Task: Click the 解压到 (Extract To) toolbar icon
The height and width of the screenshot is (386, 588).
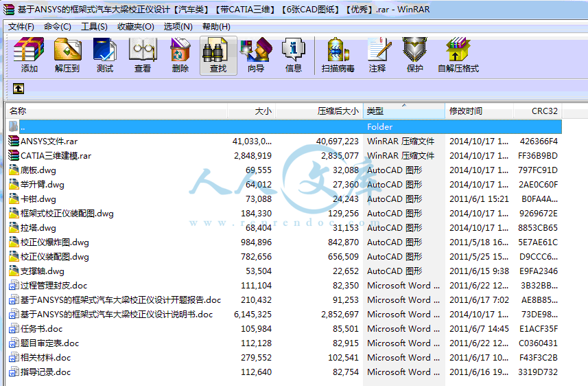Action: click(67, 49)
